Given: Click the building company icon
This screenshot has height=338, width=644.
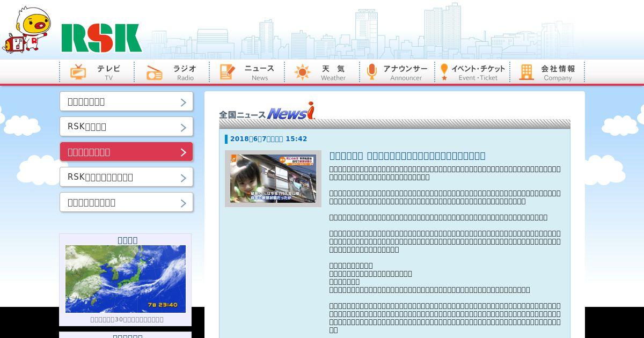Looking at the screenshot, I should tap(526, 72).
